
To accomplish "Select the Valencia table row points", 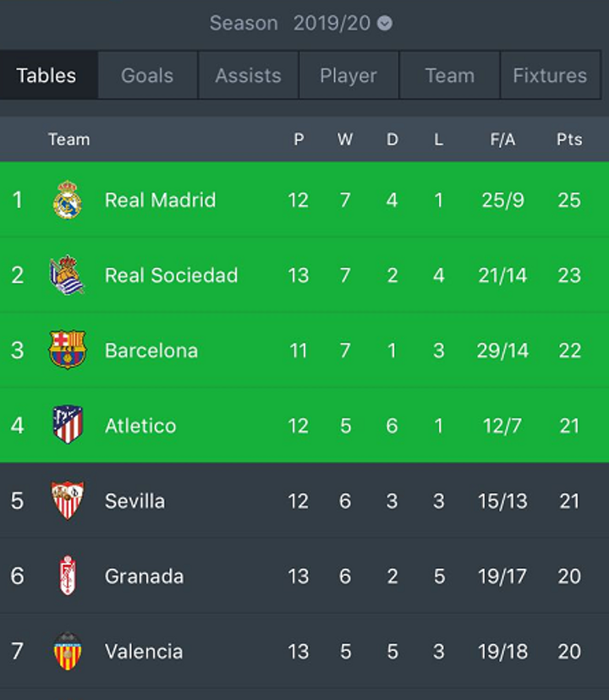I will pos(569,652).
